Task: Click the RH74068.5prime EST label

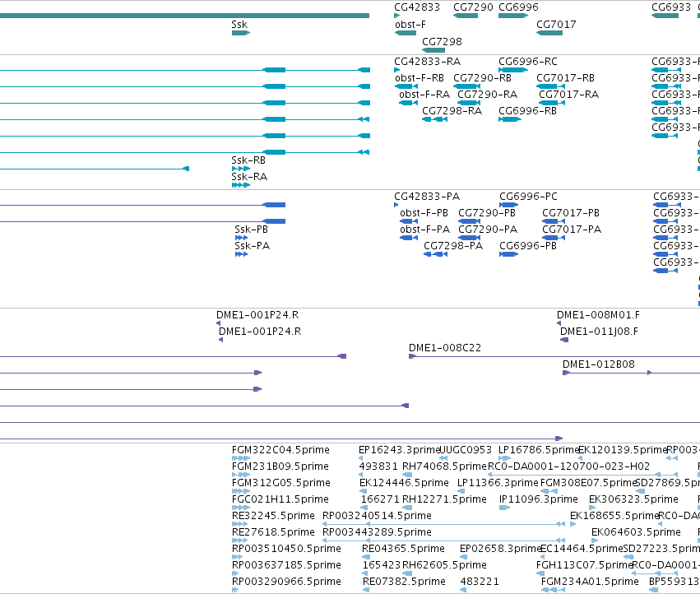Action: click(444, 466)
